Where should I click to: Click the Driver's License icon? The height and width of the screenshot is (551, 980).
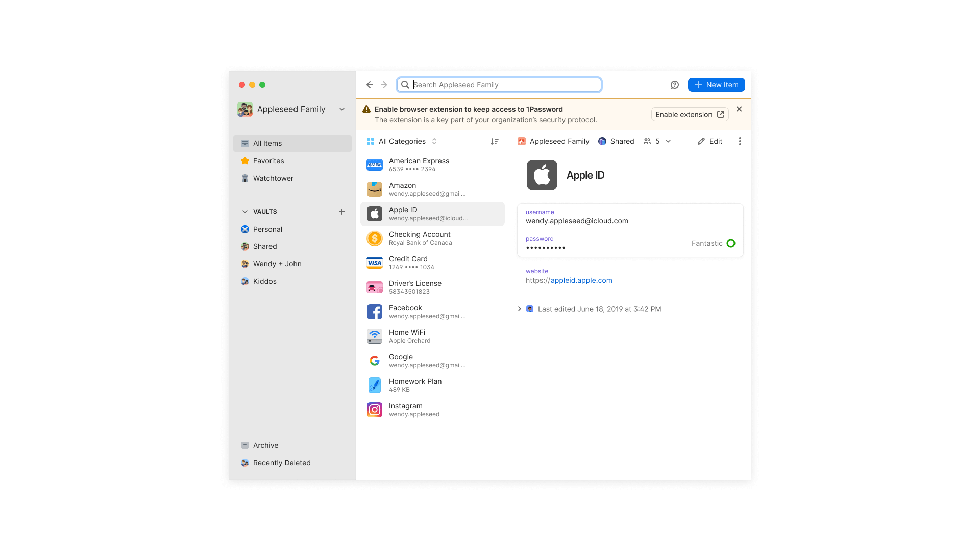coord(375,287)
